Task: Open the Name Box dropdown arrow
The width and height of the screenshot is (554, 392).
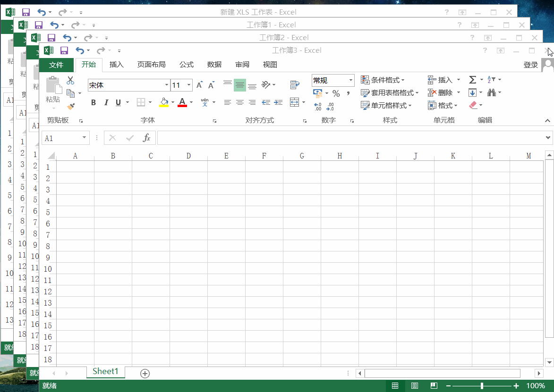Action: click(x=84, y=138)
